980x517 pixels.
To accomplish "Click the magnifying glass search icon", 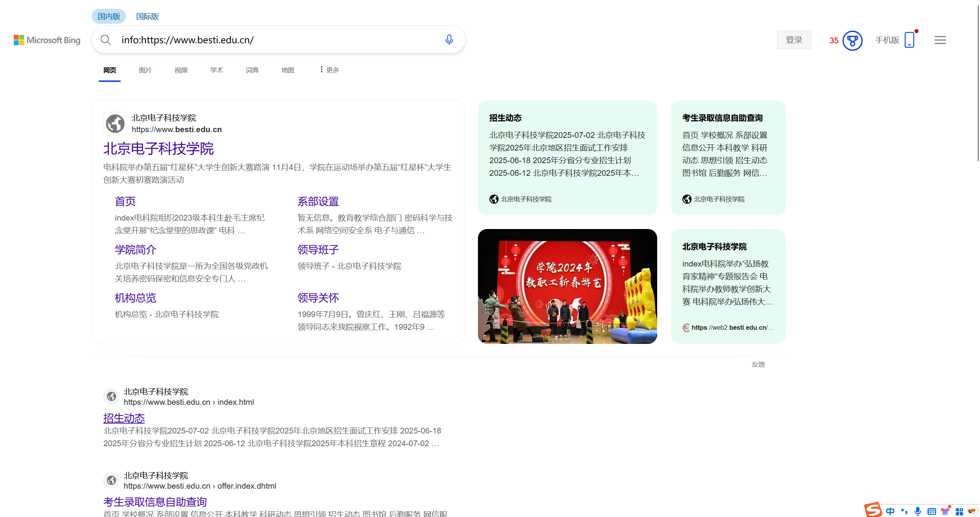I will (106, 39).
